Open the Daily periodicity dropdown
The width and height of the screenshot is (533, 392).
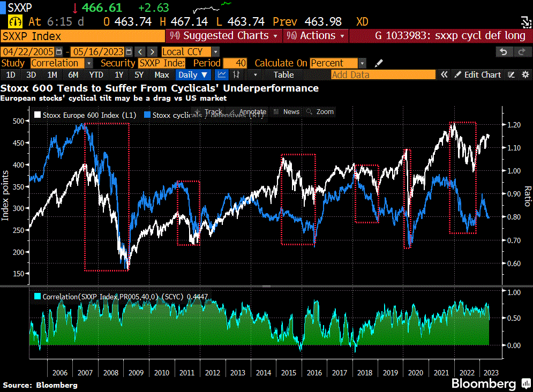coord(193,75)
